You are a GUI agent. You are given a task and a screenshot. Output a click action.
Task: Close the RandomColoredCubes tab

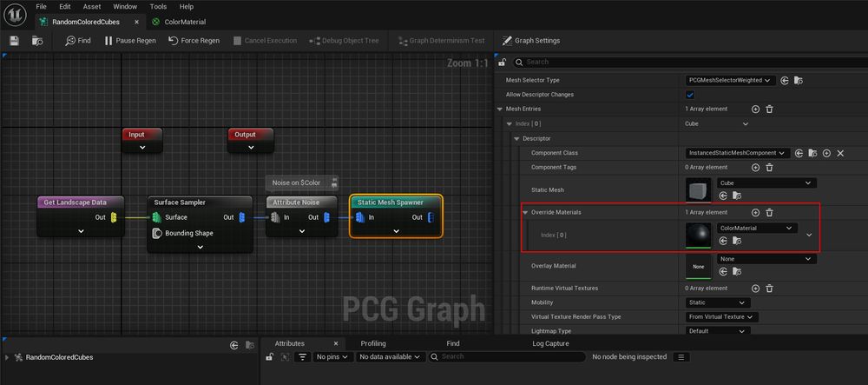click(137, 22)
